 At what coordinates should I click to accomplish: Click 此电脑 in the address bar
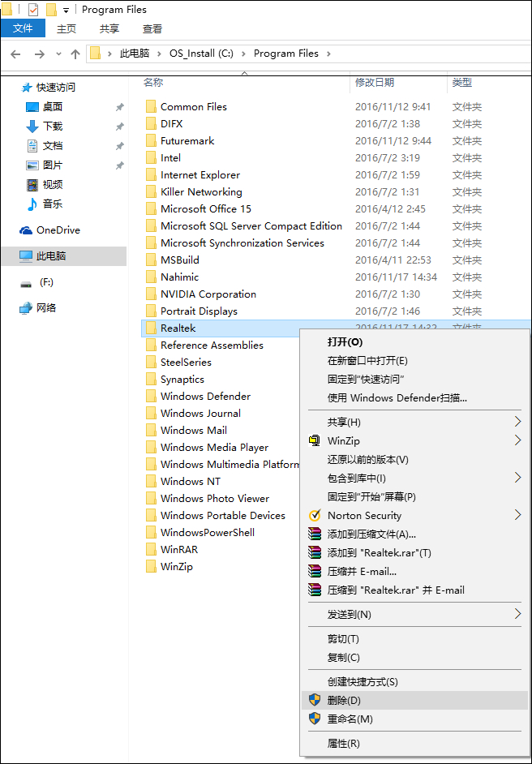(135, 54)
